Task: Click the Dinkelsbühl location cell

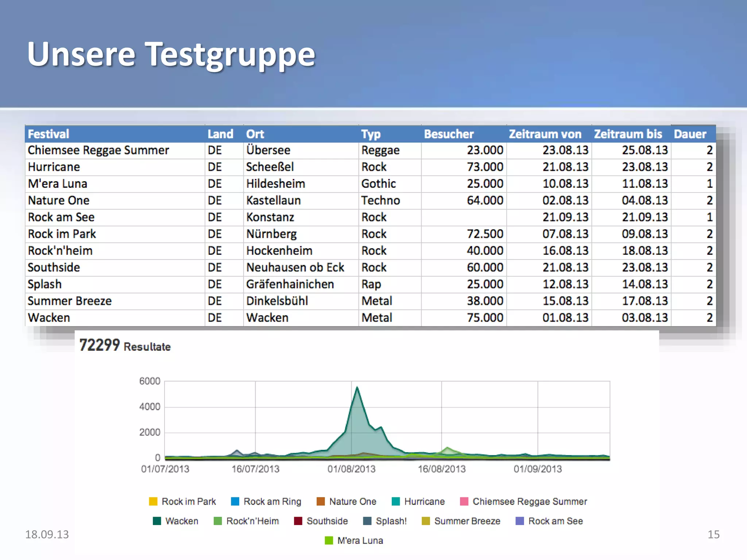Action: (x=301, y=301)
